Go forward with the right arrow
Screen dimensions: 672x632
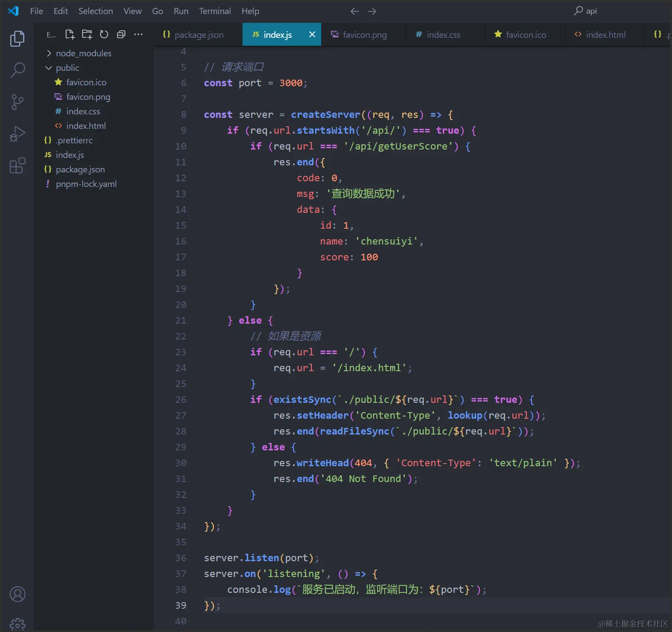[x=372, y=11]
